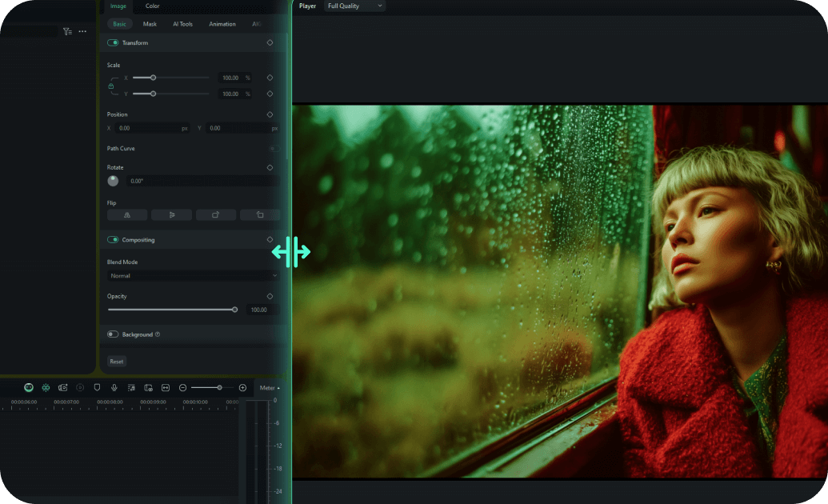
Task: Switch to the Image tab
Action: point(118,6)
